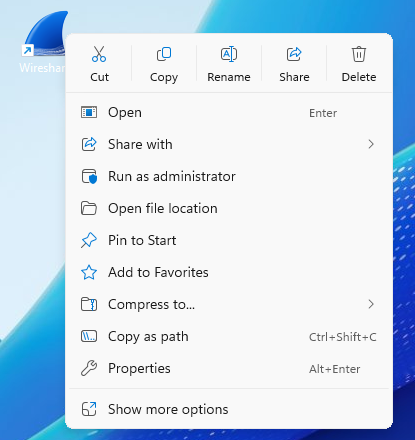Click the star icon for Add to Favorites
Screen dimensions: 415x440
(x=89, y=272)
